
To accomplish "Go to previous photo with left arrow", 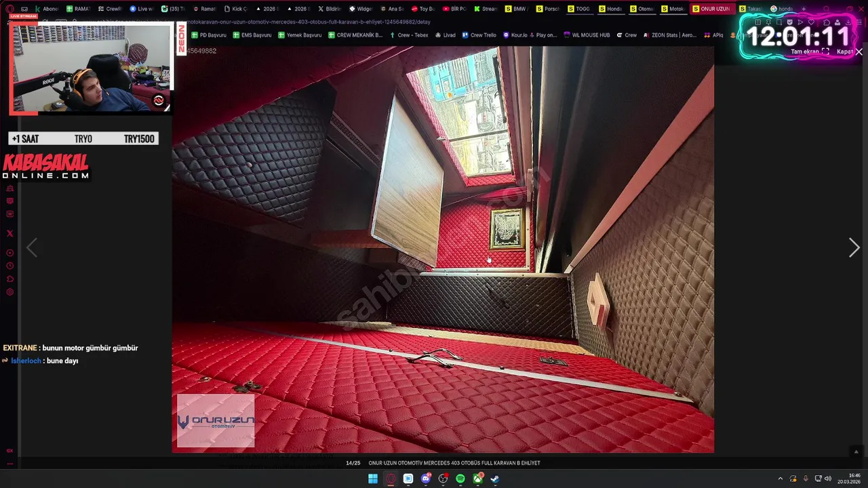I will coord(31,248).
